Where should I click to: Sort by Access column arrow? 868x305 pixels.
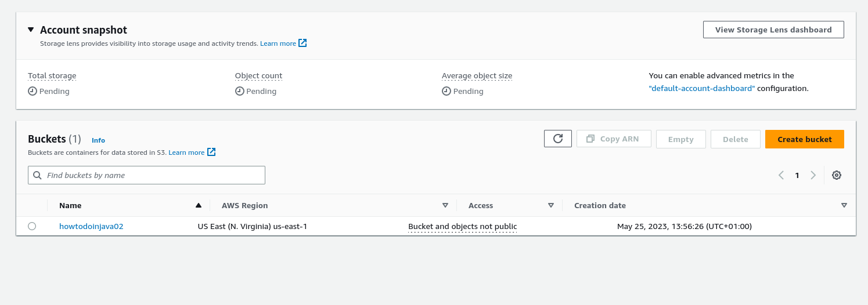551,205
